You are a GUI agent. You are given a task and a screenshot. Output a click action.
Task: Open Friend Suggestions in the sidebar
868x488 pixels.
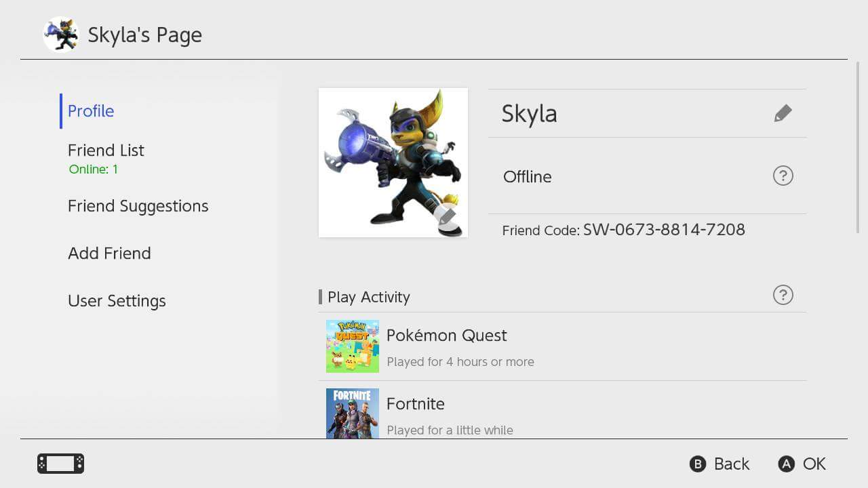[138, 206]
